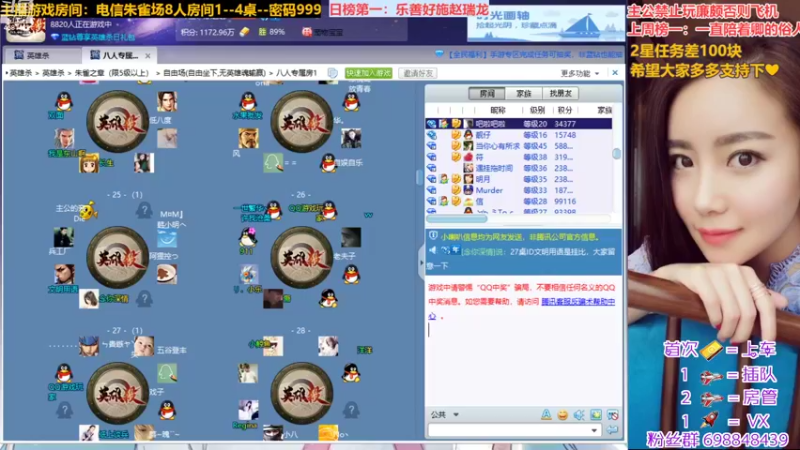
Task: Click table number label - 26 -
Action: tap(301, 194)
